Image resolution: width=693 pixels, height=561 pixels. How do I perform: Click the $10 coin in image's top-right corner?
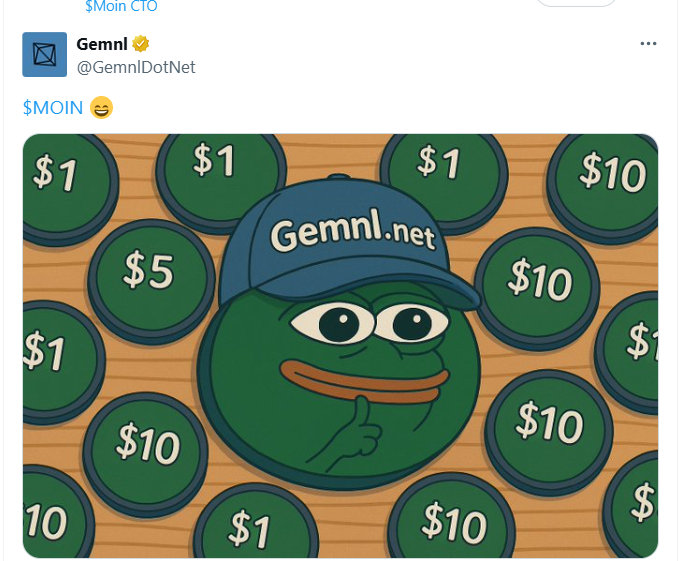coord(605,186)
